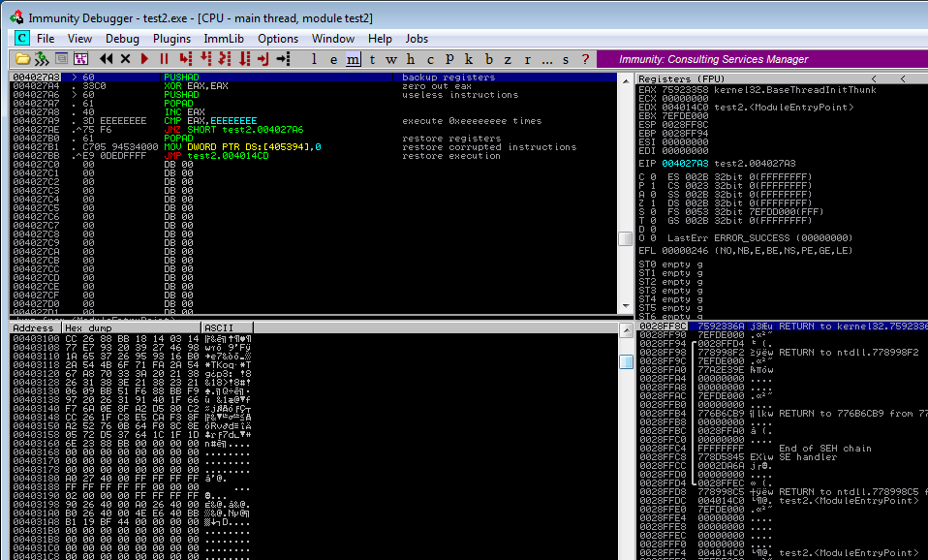Screen dimensions: 928x560
Task: Run the program with the red play icon
Action: [x=145, y=59]
